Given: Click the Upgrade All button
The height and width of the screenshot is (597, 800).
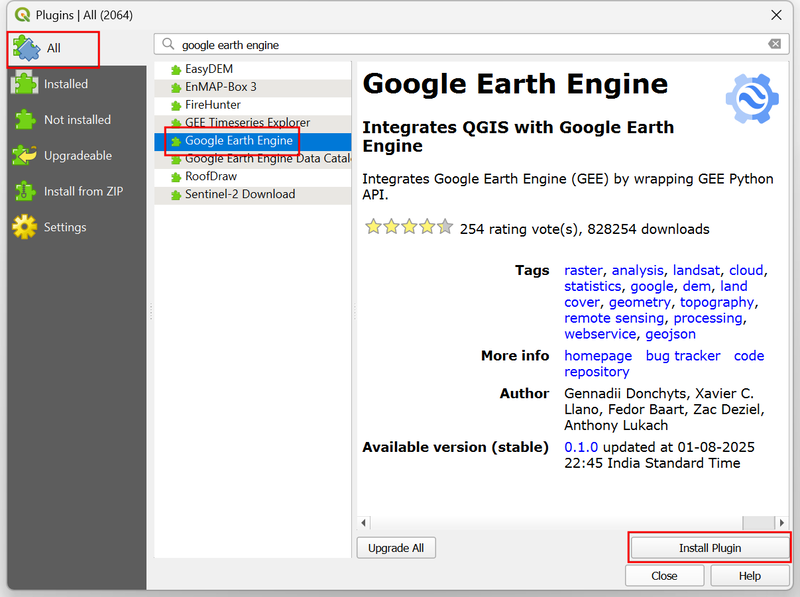Looking at the screenshot, I should click(396, 548).
